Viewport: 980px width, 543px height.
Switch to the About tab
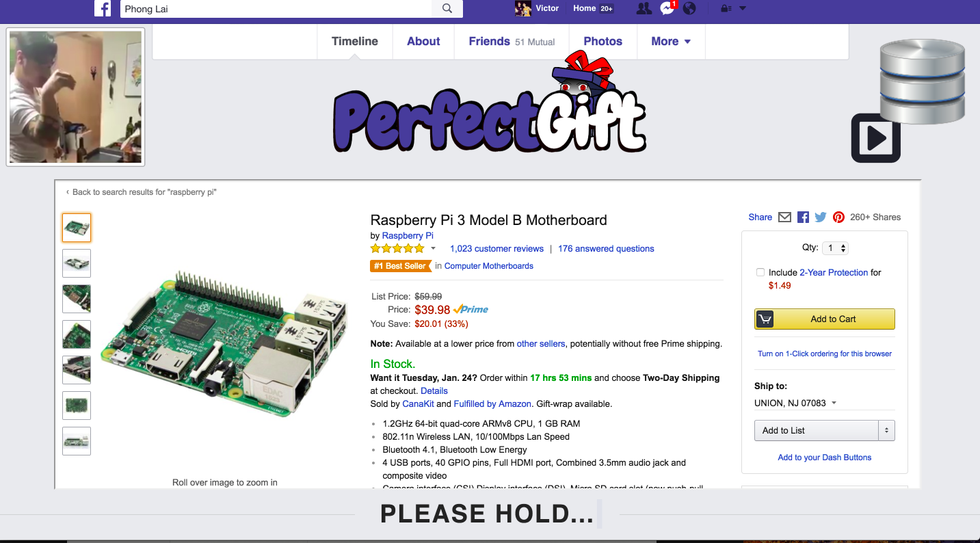click(423, 41)
